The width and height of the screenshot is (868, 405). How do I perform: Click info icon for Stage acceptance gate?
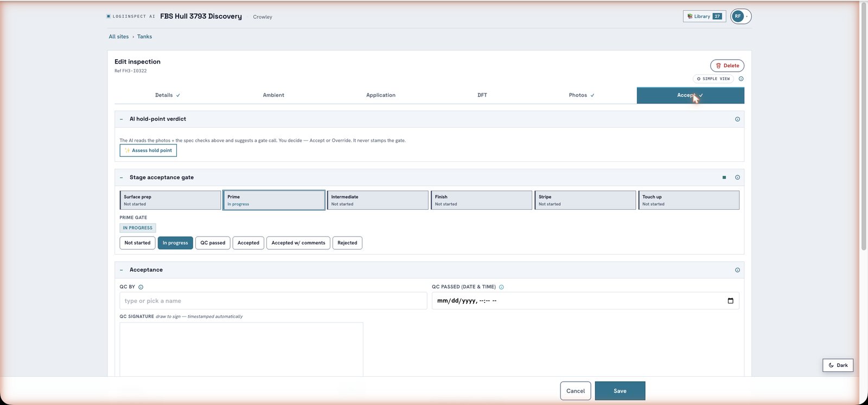click(737, 178)
